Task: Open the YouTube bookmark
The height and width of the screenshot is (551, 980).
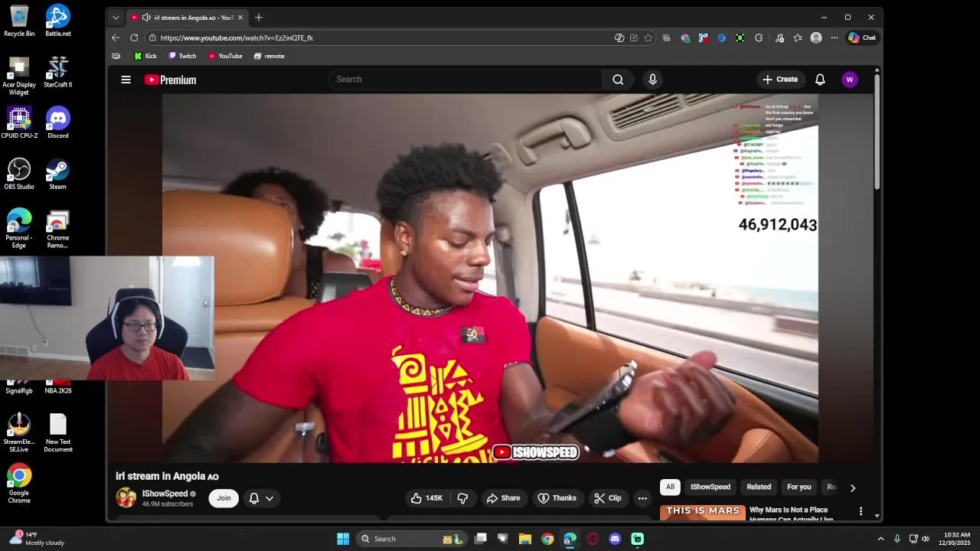Action: tap(225, 56)
